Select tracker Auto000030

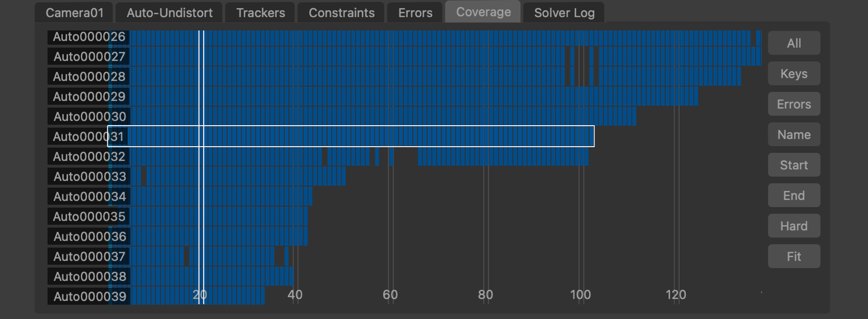click(x=89, y=117)
